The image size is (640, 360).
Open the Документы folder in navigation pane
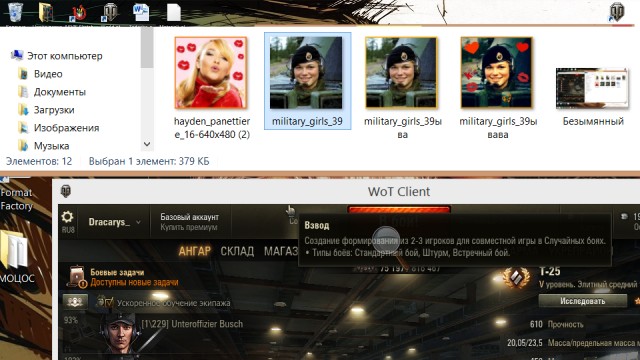pos(60,92)
